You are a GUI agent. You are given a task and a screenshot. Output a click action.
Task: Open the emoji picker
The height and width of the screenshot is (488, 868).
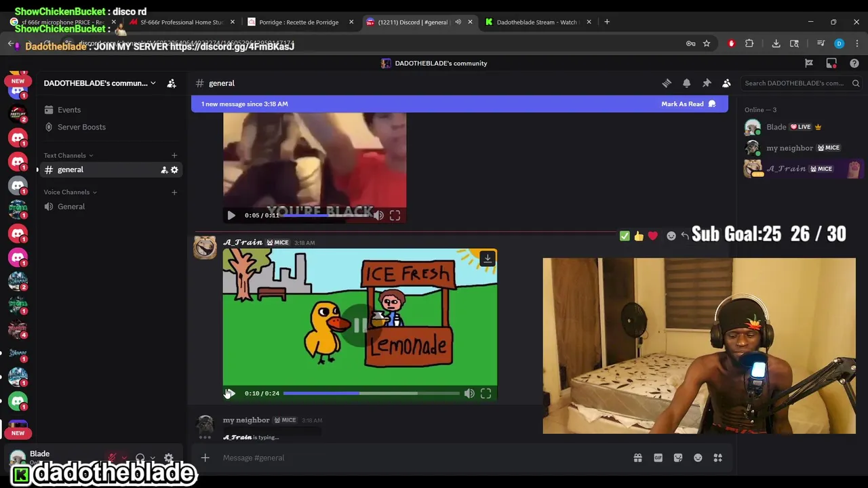click(698, 457)
